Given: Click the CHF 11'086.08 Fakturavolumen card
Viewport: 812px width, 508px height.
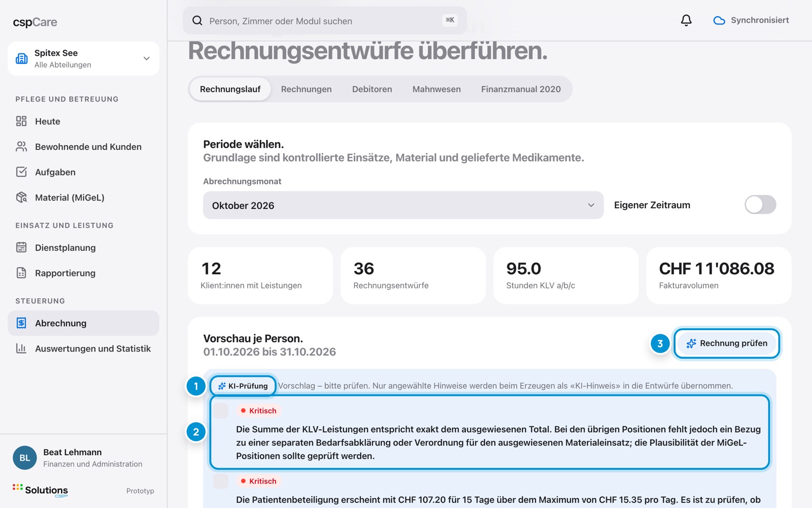Looking at the screenshot, I should [719, 275].
